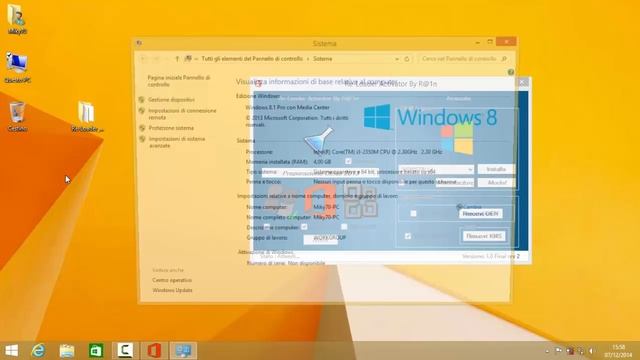Click the shield icon beside Gestione dispositivi

click(142, 100)
